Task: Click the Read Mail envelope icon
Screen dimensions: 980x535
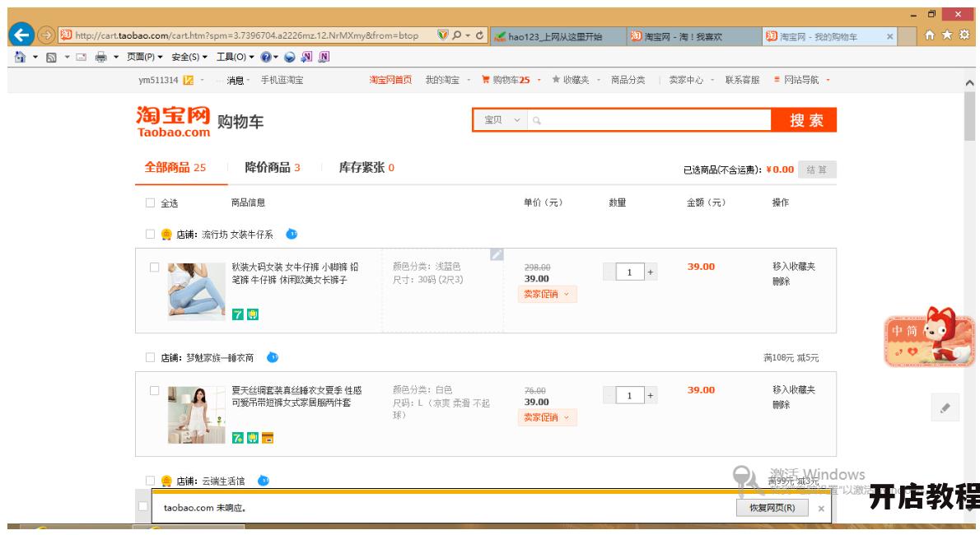Action: pyautogui.click(x=82, y=58)
